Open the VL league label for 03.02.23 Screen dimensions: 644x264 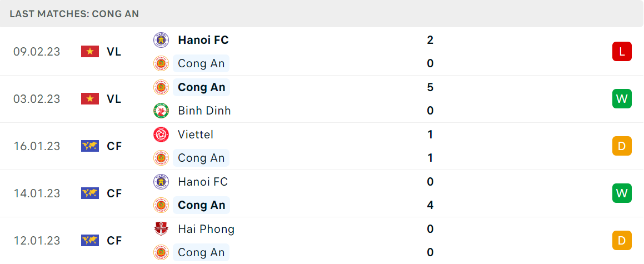(114, 98)
